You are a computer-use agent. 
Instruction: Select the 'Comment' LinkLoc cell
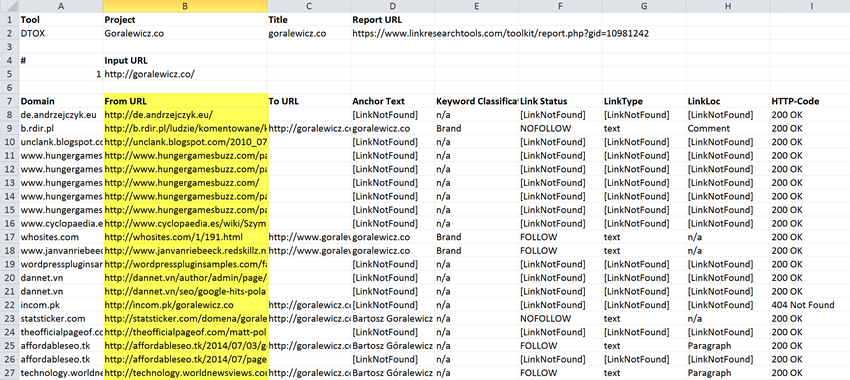pyautogui.click(x=727, y=128)
